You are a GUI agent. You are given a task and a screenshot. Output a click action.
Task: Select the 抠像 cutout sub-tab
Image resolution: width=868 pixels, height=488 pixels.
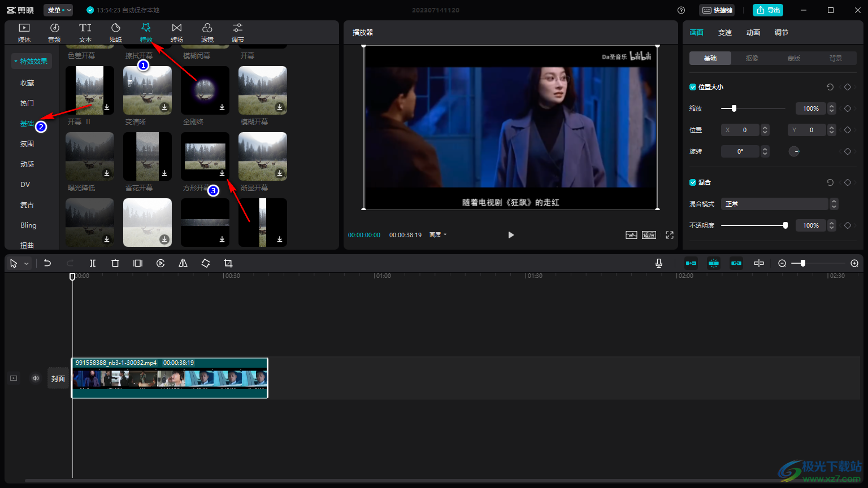click(752, 58)
